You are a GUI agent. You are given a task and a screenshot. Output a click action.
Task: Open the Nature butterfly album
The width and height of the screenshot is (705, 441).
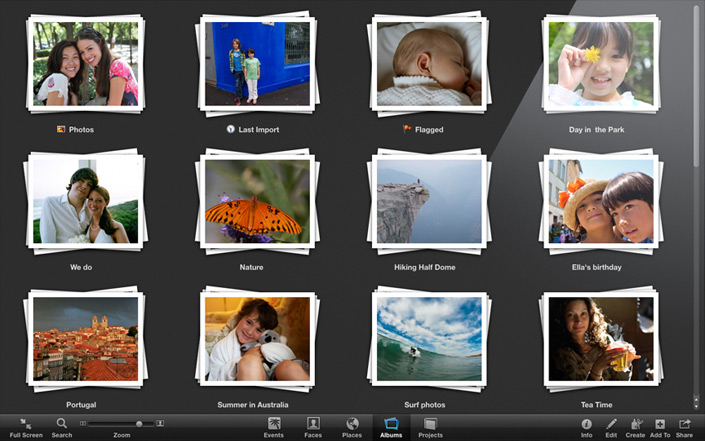coord(257,201)
